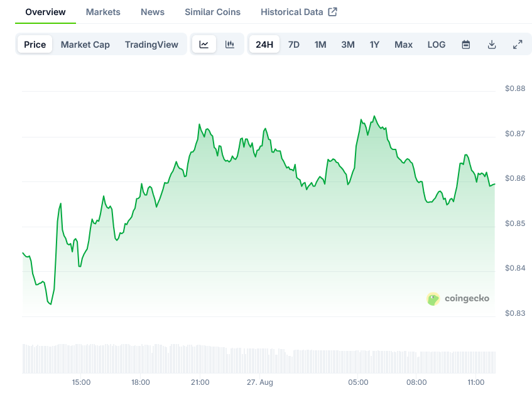
Task: Select the 1M time range
Action: click(320, 45)
